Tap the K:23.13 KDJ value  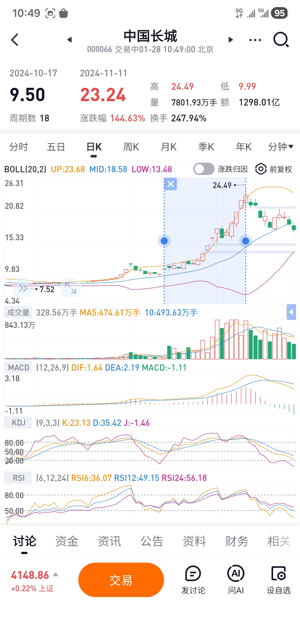pyautogui.click(x=76, y=423)
